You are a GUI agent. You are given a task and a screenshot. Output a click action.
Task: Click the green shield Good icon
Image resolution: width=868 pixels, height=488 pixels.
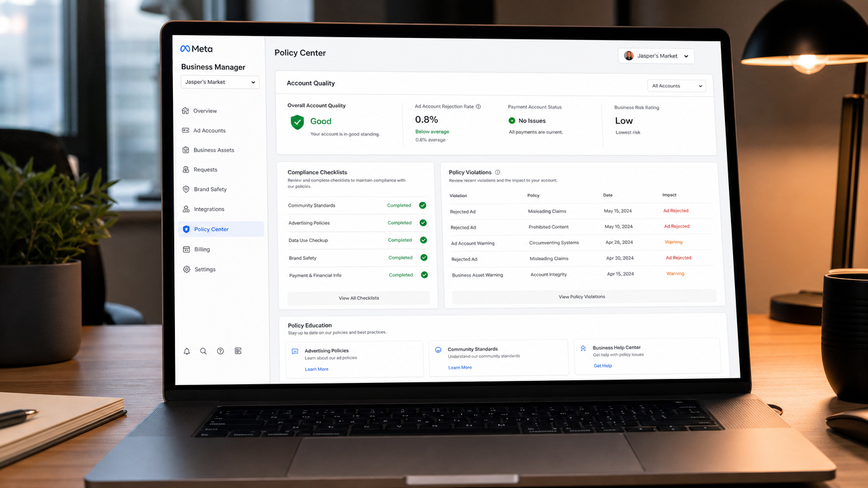(297, 122)
